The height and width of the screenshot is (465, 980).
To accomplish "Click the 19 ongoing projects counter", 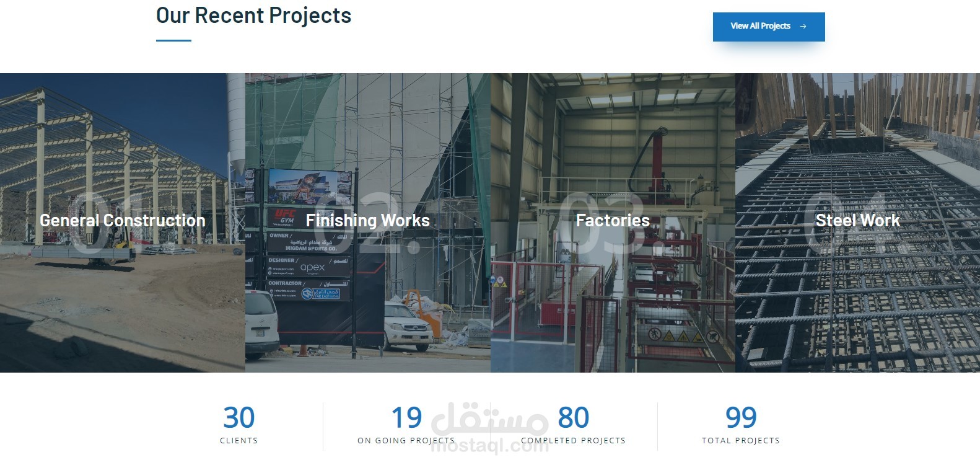I will point(406,418).
